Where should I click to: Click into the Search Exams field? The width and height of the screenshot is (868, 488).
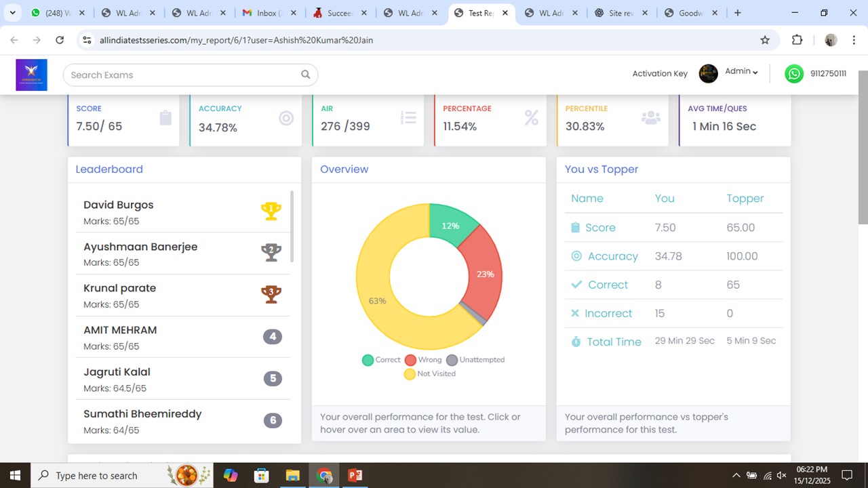183,75
